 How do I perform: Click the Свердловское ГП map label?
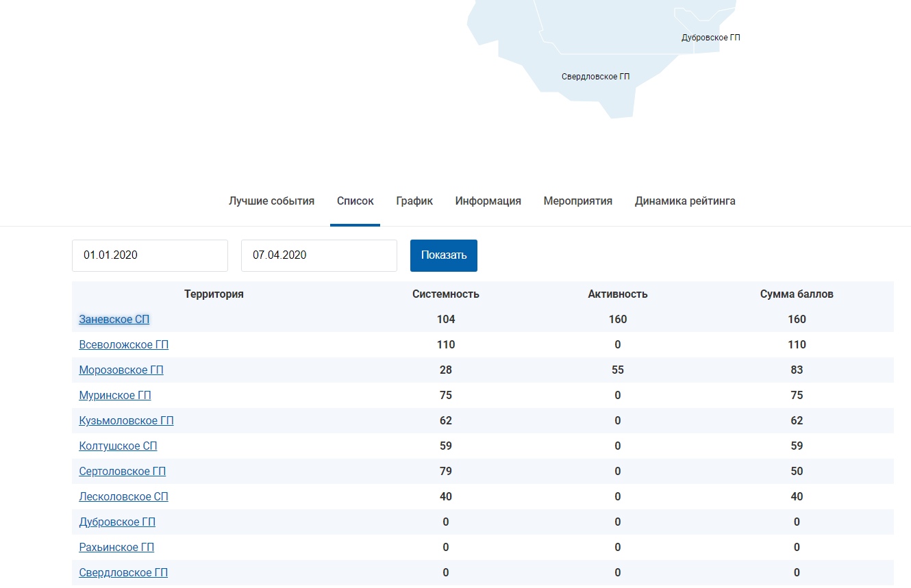595,77
